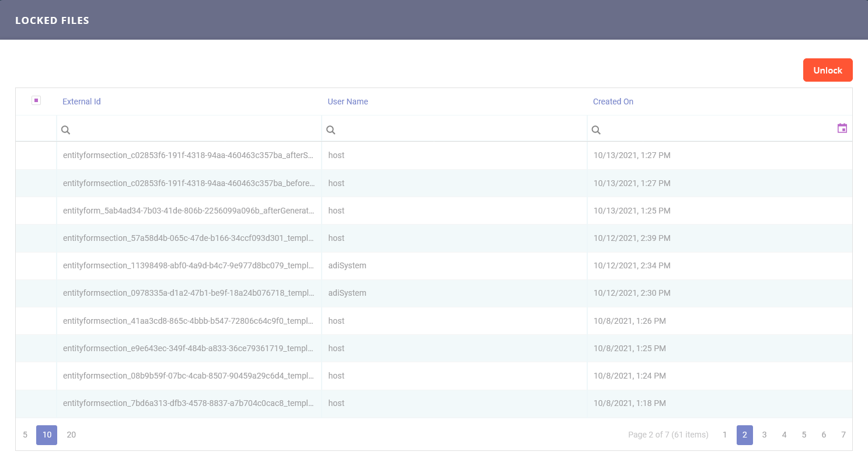Click the search icon in External Id filter
The height and width of the screenshot is (469, 868).
66,130
